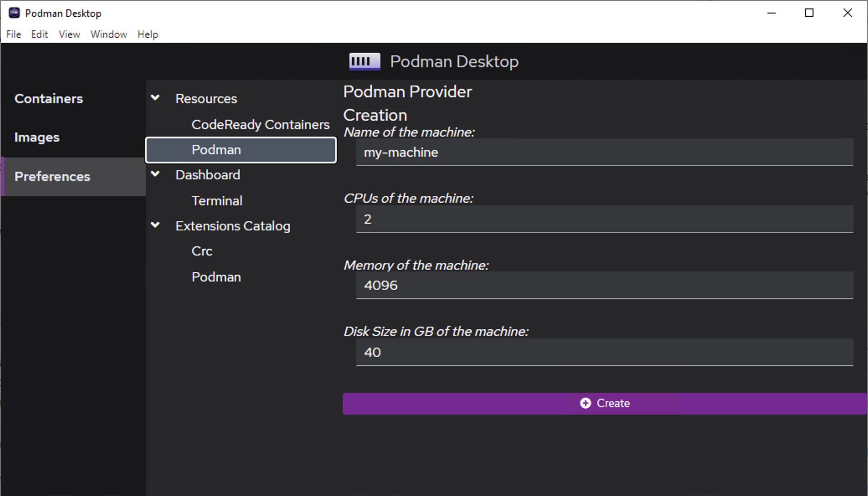This screenshot has height=496, width=868.
Task: Click the Podman Desktop title bar app icon
Action: [x=14, y=13]
